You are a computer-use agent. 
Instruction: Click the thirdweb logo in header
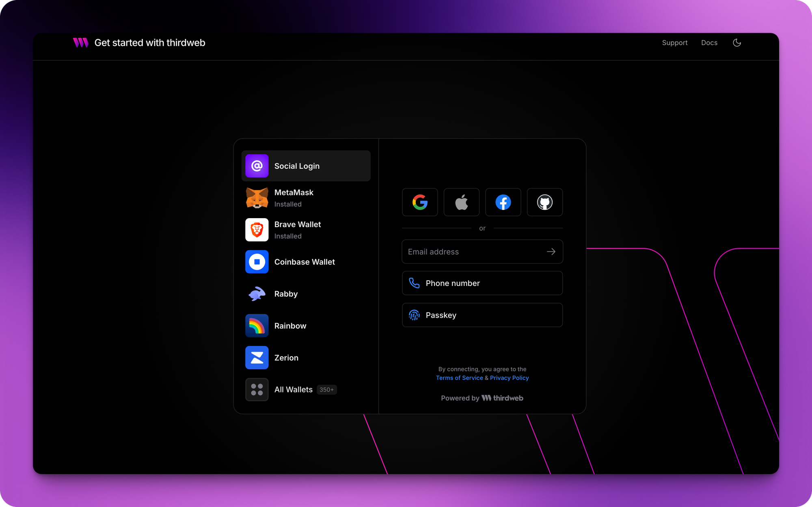click(80, 43)
